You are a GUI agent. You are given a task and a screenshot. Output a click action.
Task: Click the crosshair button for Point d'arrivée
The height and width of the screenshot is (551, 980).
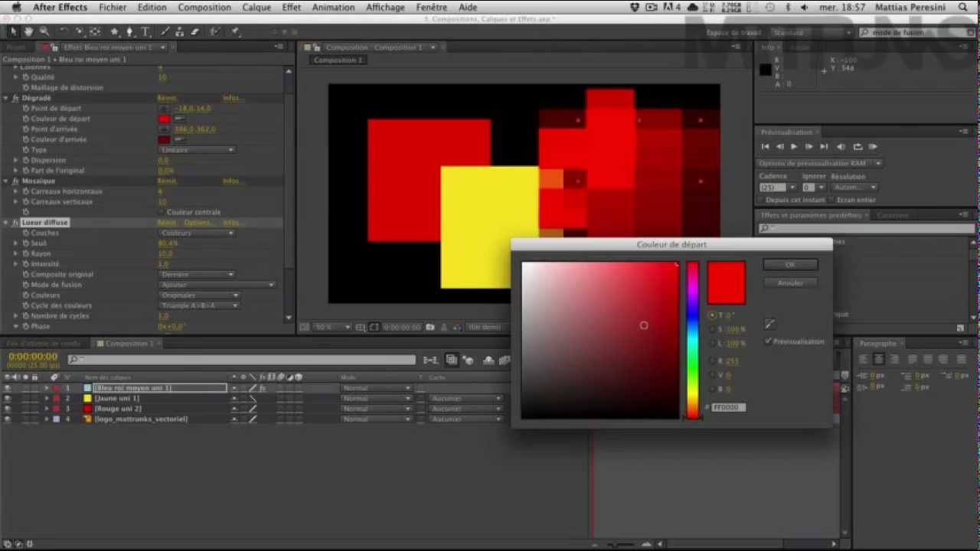[164, 129]
